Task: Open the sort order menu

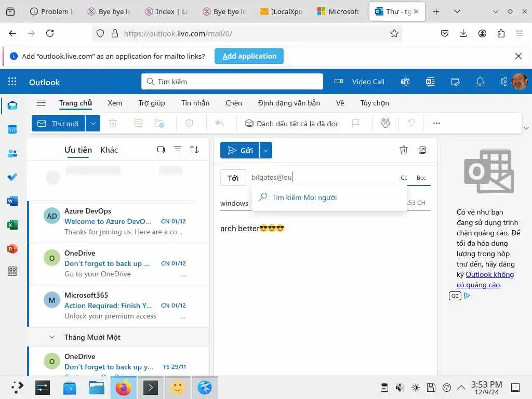Action: [194, 150]
